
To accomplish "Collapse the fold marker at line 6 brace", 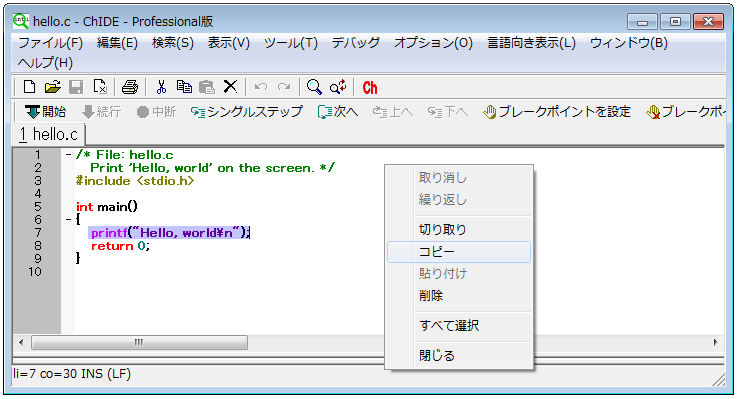I will [x=68, y=219].
